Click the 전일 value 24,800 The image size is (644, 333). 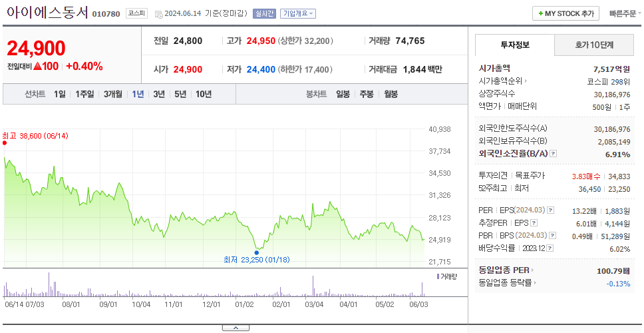(188, 41)
